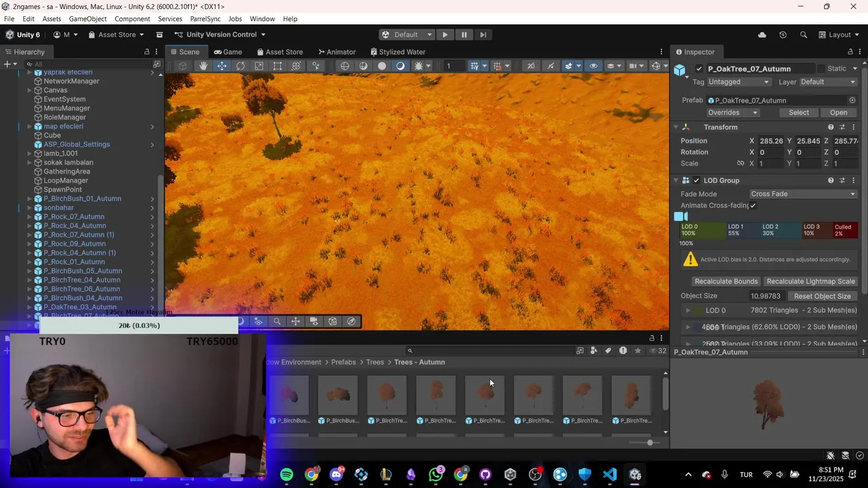The width and height of the screenshot is (868, 488).
Task: Open the Layer dropdown showing Default
Action: pyautogui.click(x=828, y=82)
